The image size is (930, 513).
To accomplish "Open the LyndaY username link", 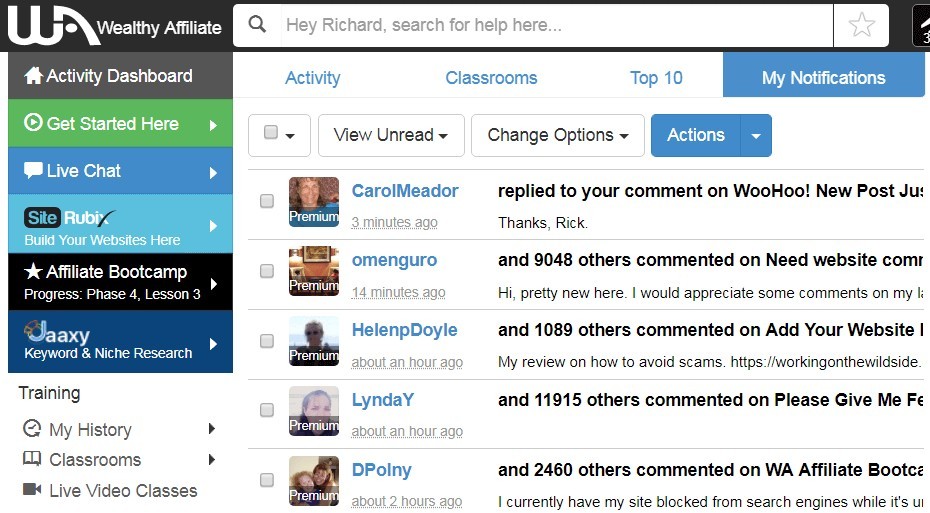I will (x=383, y=400).
